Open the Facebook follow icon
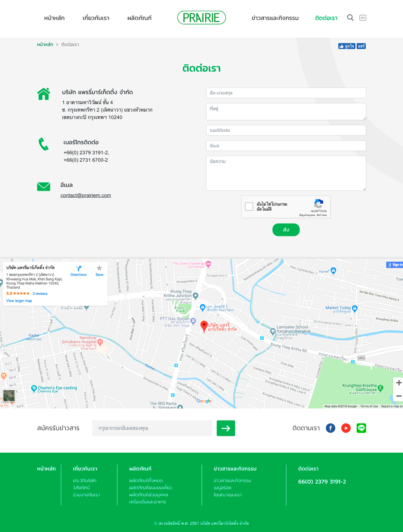The width and height of the screenshot is (403, 532). tap(331, 428)
